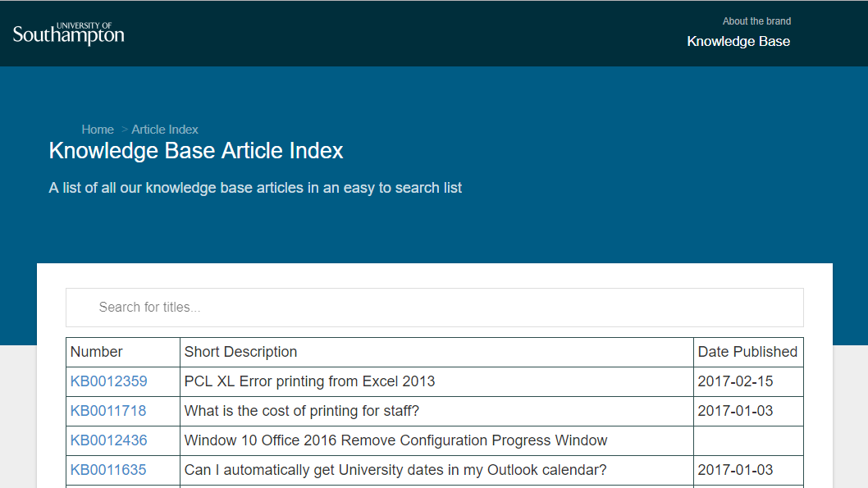This screenshot has width=868, height=488.
Task: Select the PCL XL Error printing description
Action: (309, 381)
